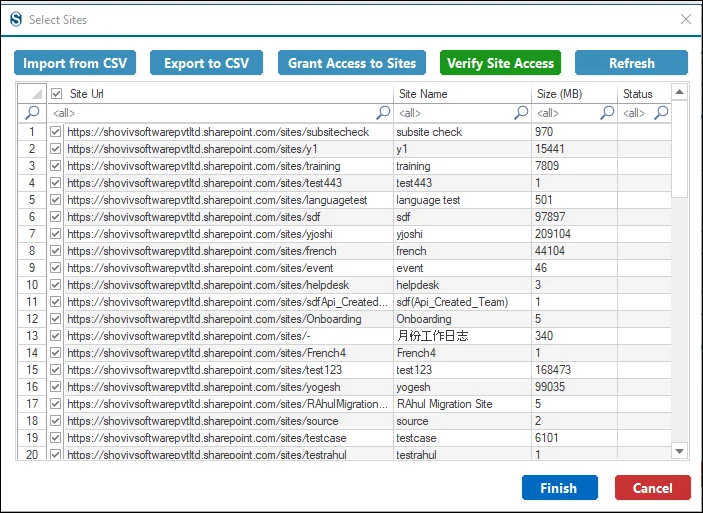Click the Finish button
703x513 pixels.
pyautogui.click(x=560, y=487)
